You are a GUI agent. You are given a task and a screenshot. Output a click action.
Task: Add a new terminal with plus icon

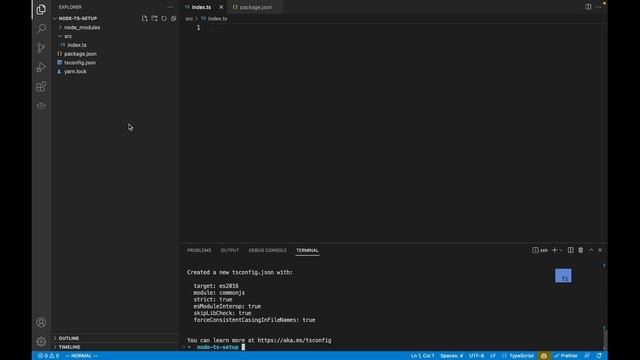click(554, 250)
